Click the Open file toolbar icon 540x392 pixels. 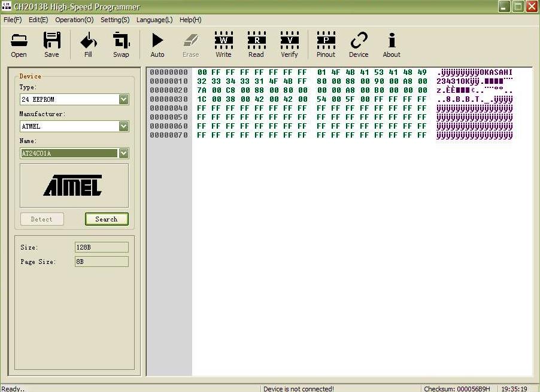pos(19,44)
